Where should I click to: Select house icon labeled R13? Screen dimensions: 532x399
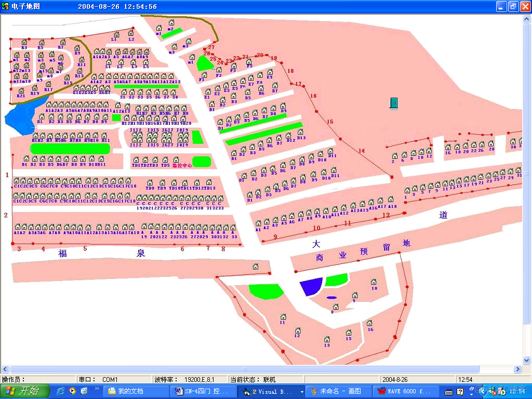[x=79, y=71]
